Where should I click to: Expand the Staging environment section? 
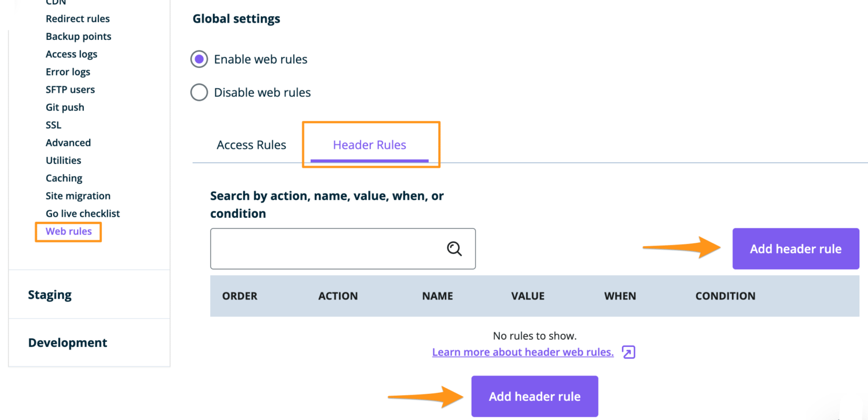[x=50, y=295]
